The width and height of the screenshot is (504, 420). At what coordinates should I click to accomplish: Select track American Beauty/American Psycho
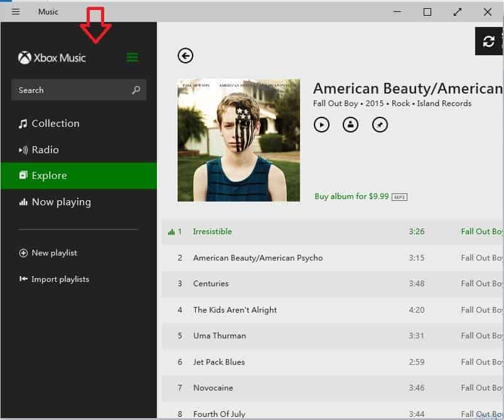pyautogui.click(x=333, y=257)
